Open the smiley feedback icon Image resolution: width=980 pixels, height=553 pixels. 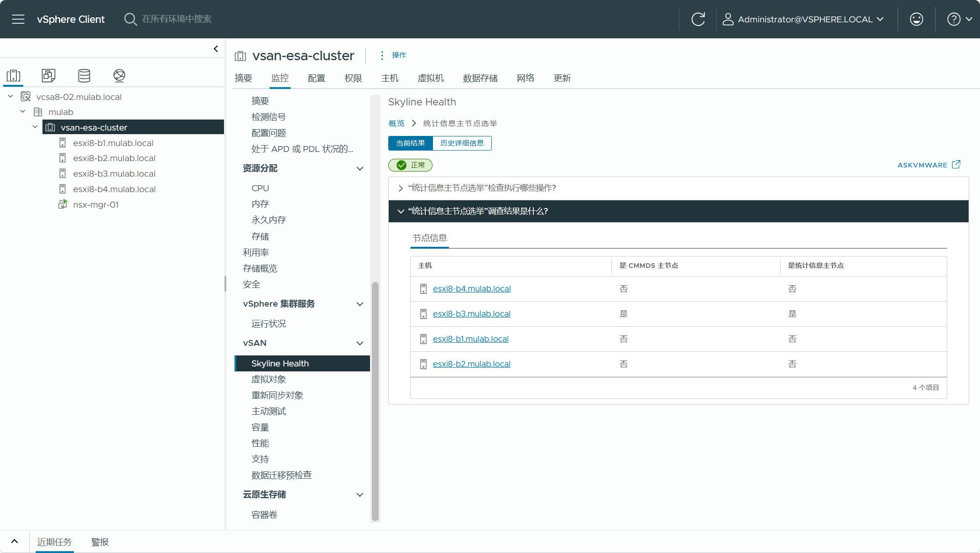tap(916, 19)
